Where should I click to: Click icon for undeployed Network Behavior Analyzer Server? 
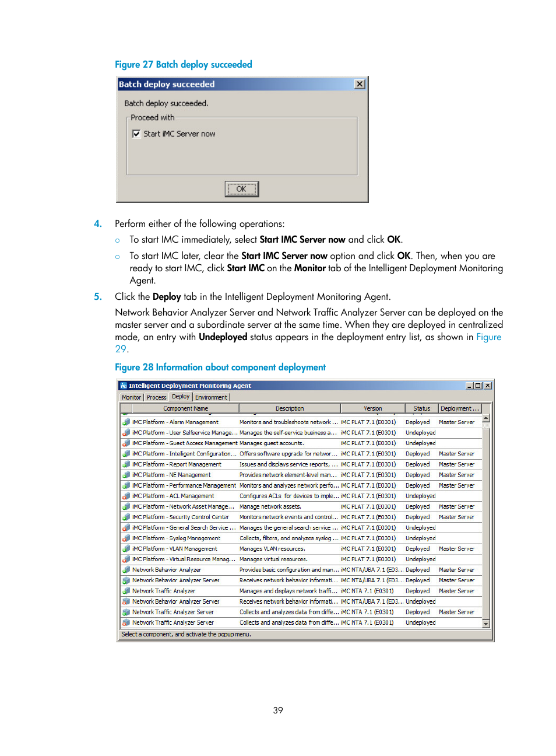pos(126,601)
